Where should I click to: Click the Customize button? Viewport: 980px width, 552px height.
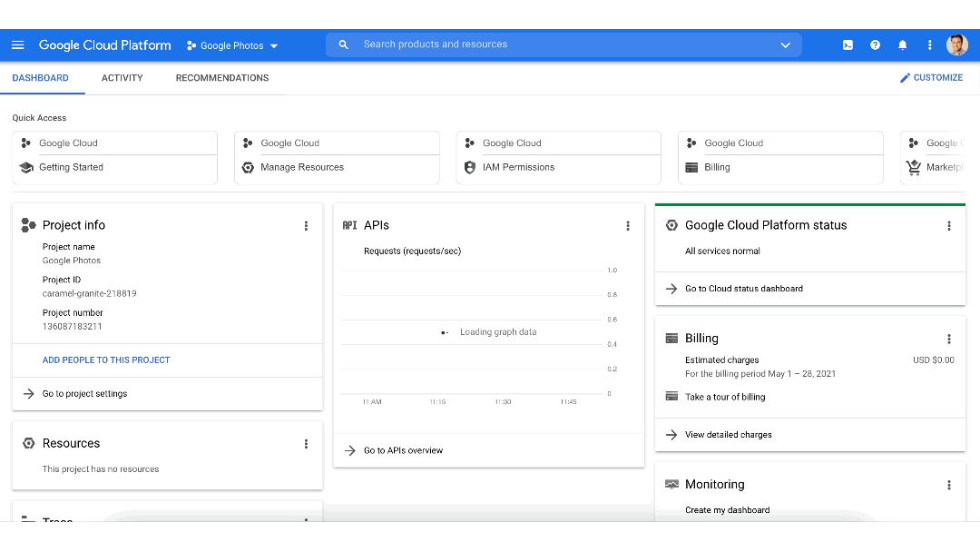(x=931, y=78)
